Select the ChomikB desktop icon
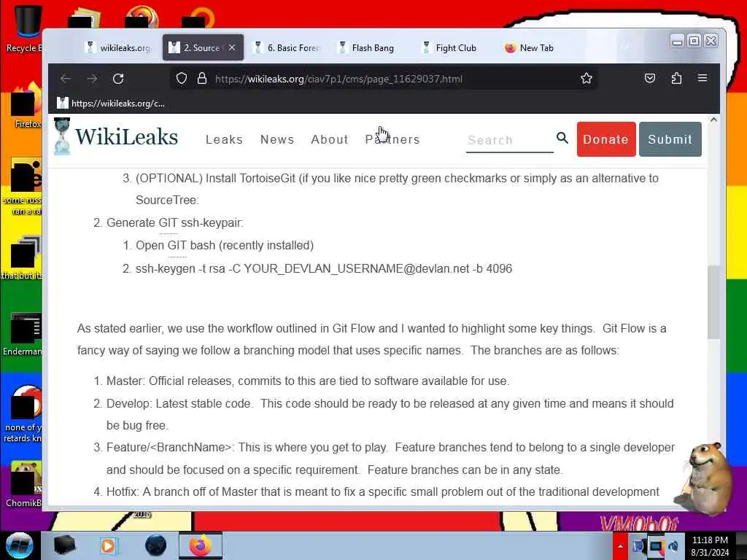The image size is (747, 560). (23, 484)
